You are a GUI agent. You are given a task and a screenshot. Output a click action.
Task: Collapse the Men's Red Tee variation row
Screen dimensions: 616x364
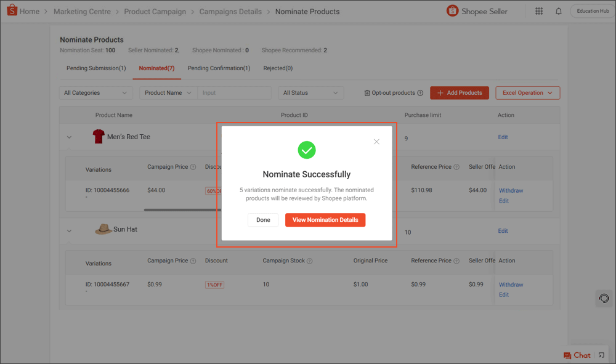69,137
